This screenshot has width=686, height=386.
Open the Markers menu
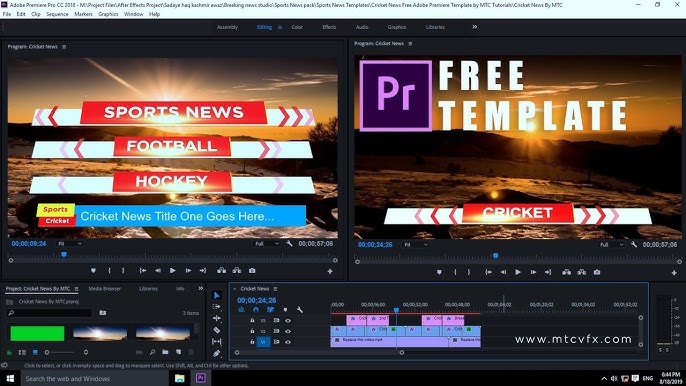tap(83, 14)
